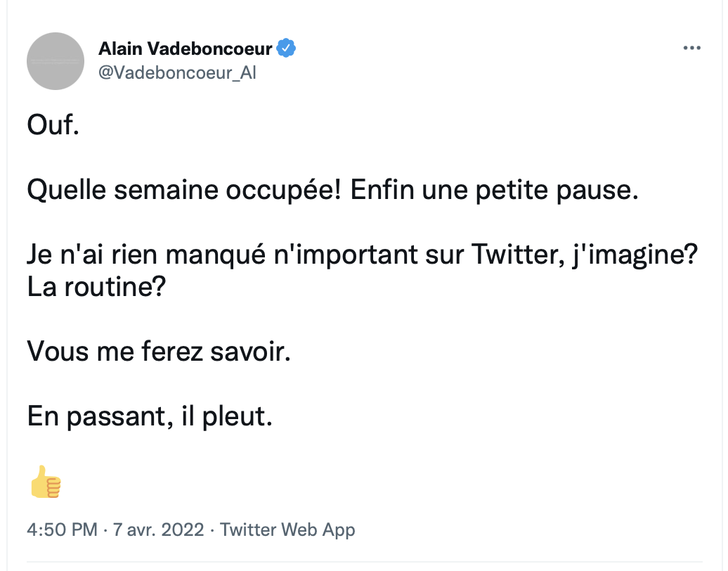Screen dimensions: 728x571
Task: Click the thumbs up emoji in the tweet
Action: 45,481
